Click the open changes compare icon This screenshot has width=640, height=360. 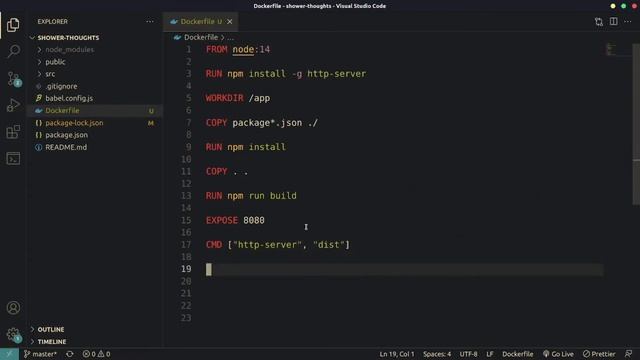click(598, 22)
